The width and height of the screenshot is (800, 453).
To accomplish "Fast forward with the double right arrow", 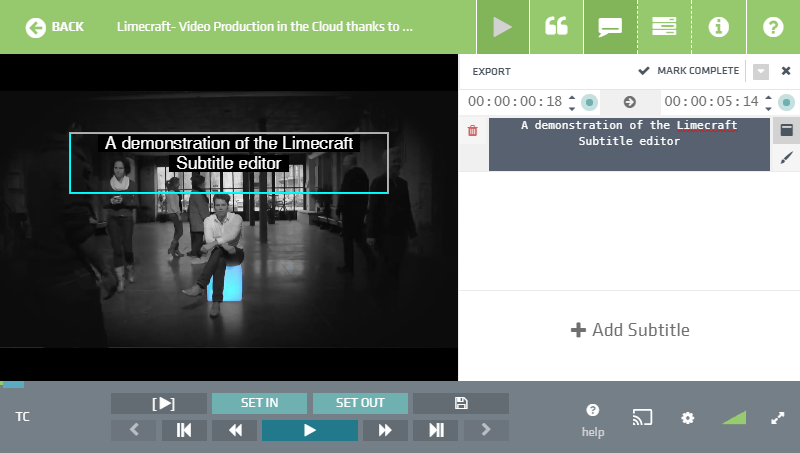I will tap(385, 430).
